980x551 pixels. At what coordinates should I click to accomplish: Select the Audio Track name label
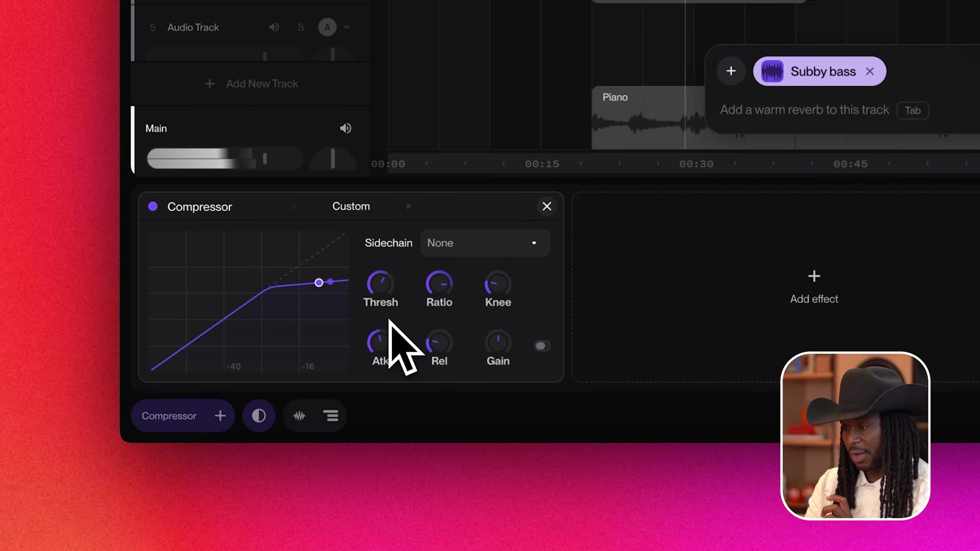click(x=193, y=27)
